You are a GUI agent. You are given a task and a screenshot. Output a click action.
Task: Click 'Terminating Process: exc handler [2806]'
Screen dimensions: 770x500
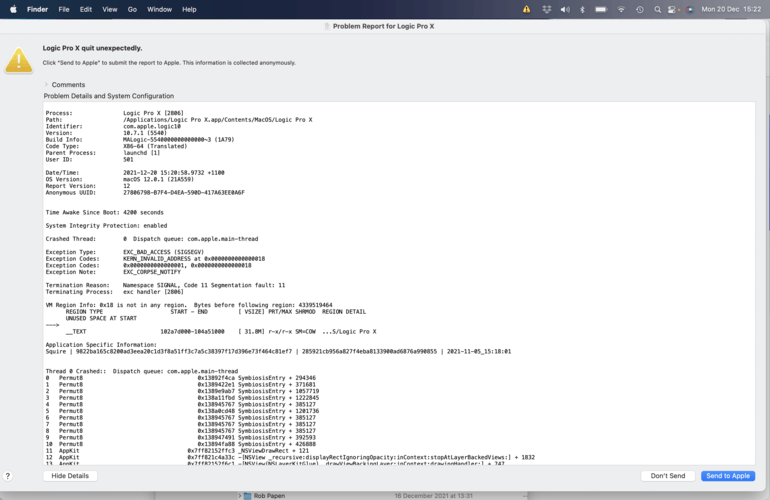[114, 292]
